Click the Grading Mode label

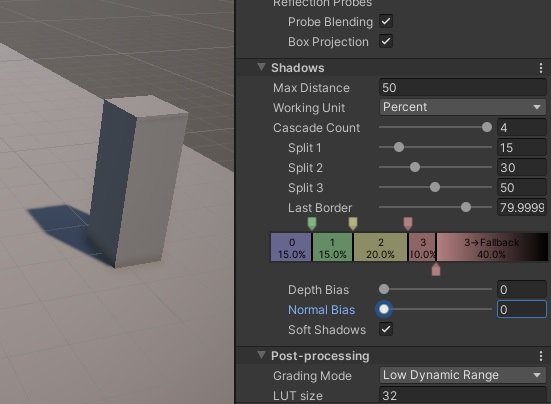click(x=312, y=376)
